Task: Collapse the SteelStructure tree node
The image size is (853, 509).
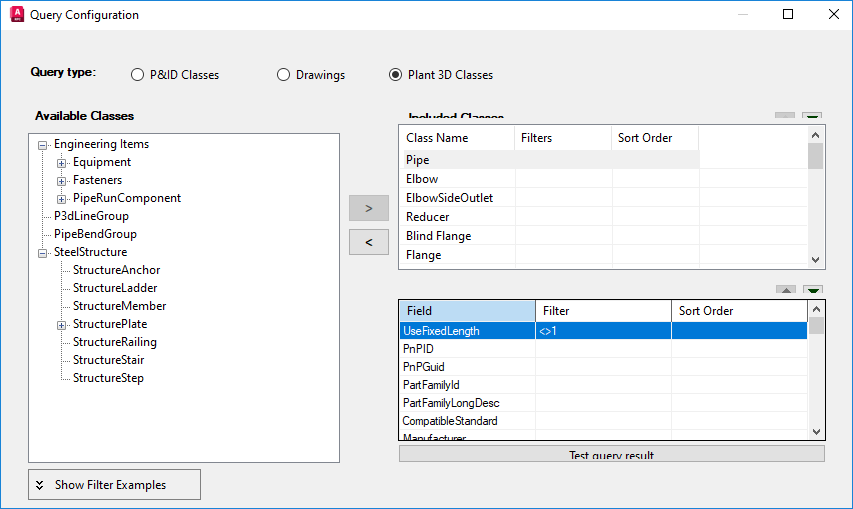Action: [43, 252]
